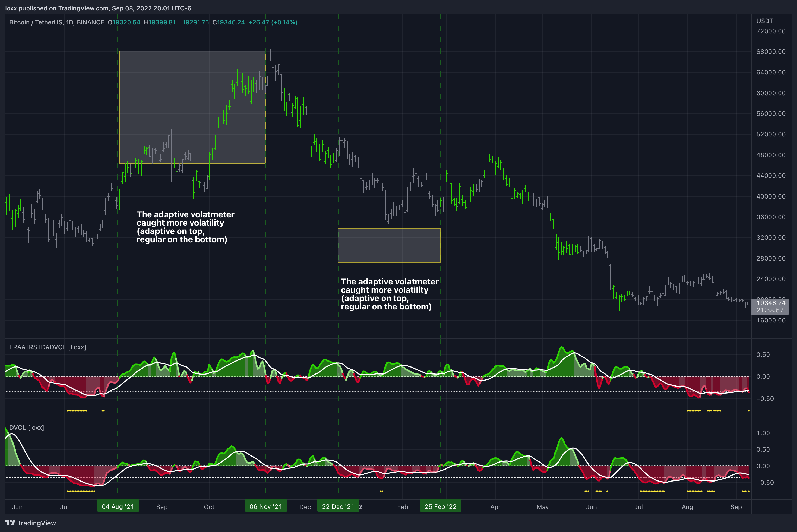
Task: Click the 1.00 scale value in DVOL pane
Action: pyautogui.click(x=763, y=433)
